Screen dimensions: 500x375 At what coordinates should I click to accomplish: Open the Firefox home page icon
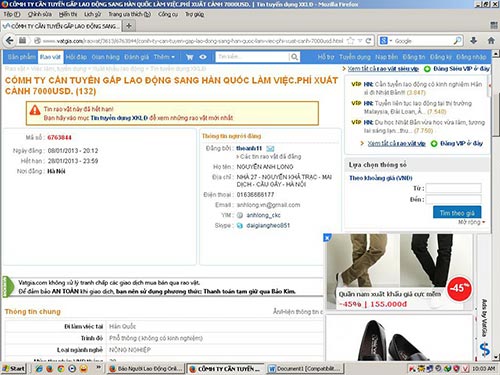pyautogui.click(x=491, y=41)
